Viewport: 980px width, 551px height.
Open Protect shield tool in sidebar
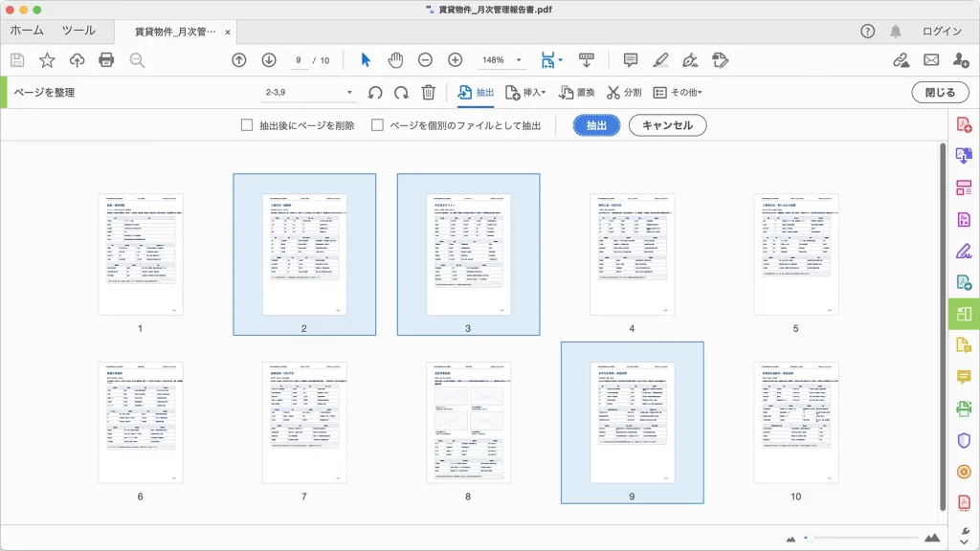tap(964, 440)
